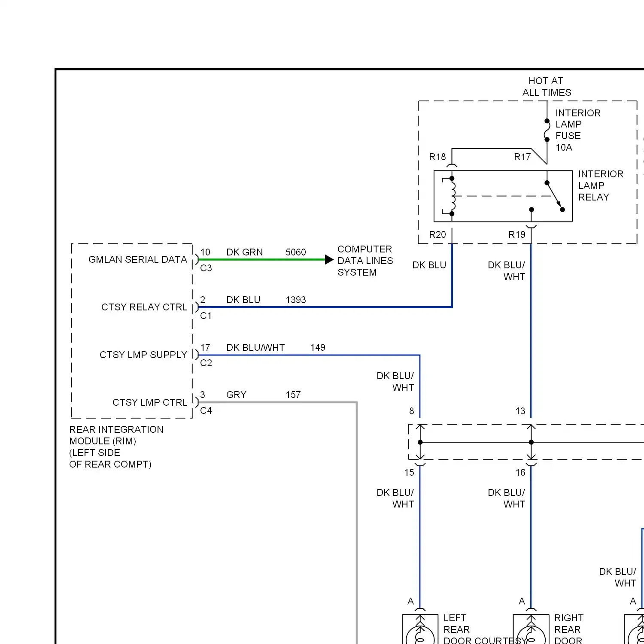Select connector label C3

point(206,268)
